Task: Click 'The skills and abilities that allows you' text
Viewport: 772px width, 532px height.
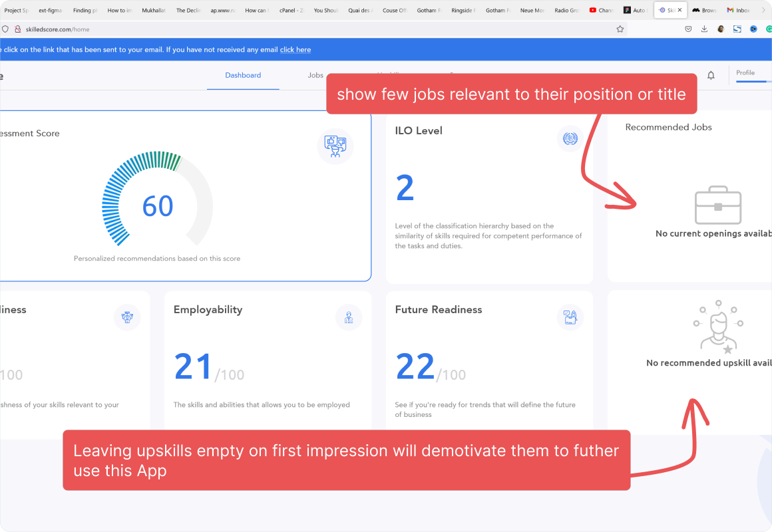Action: click(x=262, y=404)
